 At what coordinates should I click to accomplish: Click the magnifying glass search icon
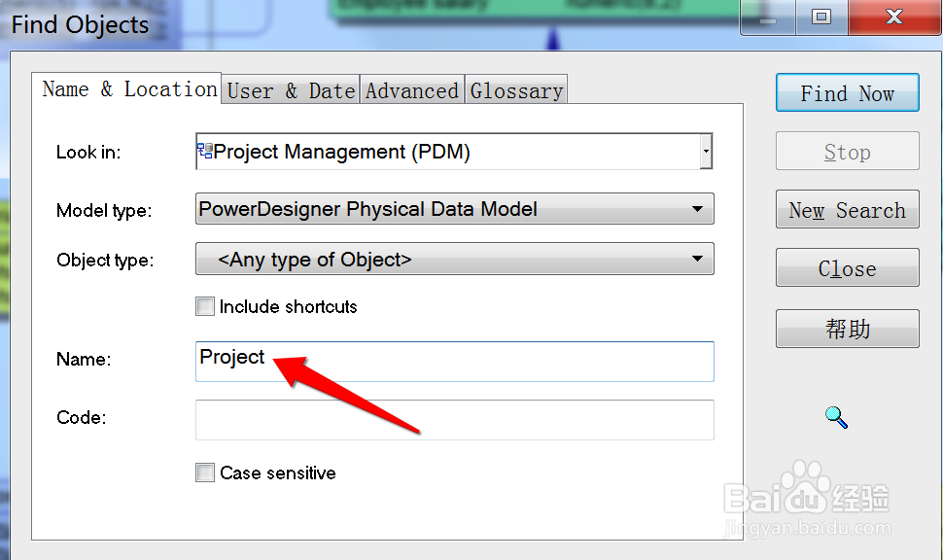(x=836, y=417)
